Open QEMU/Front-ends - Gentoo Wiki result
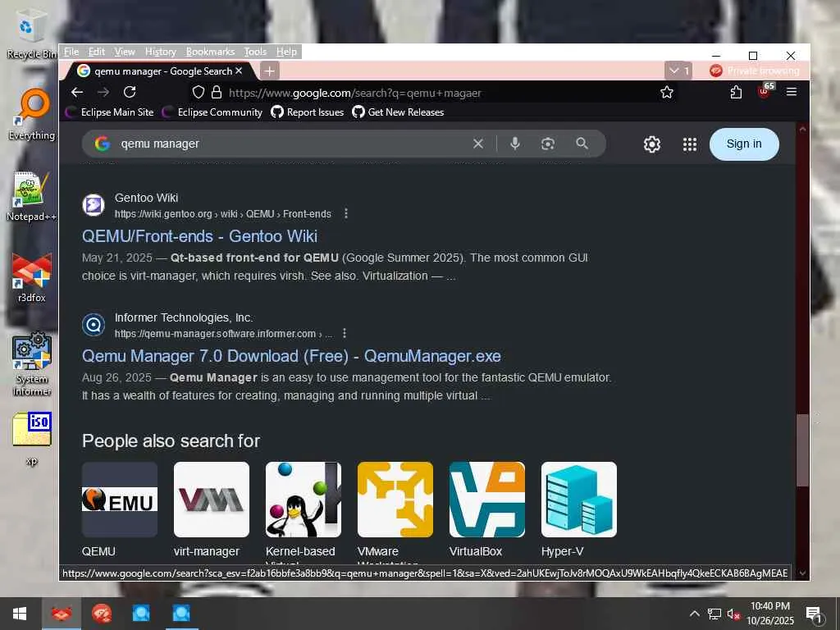 [199, 236]
